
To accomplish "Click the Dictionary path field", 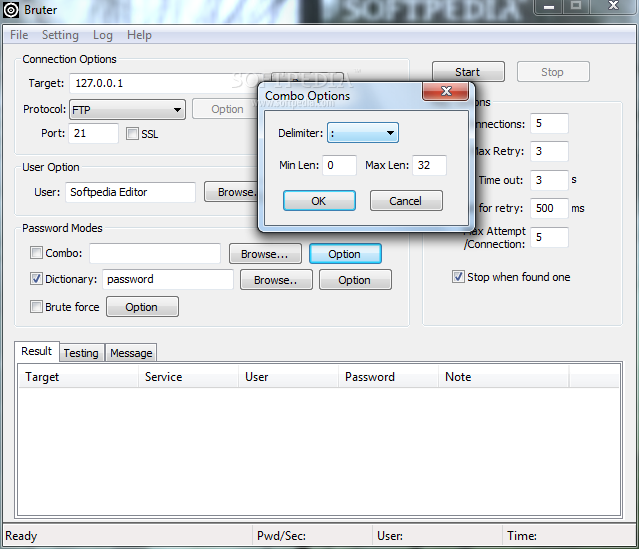I will [168, 279].
